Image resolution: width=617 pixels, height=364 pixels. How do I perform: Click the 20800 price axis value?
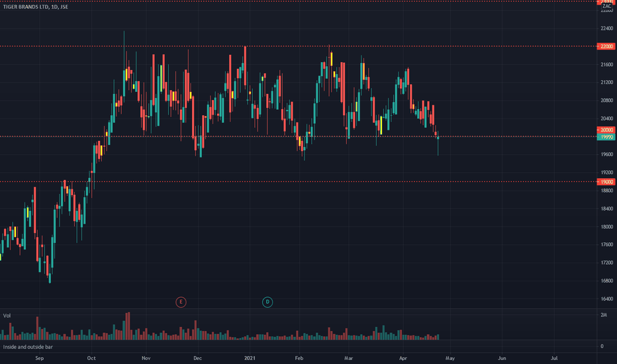click(x=607, y=101)
